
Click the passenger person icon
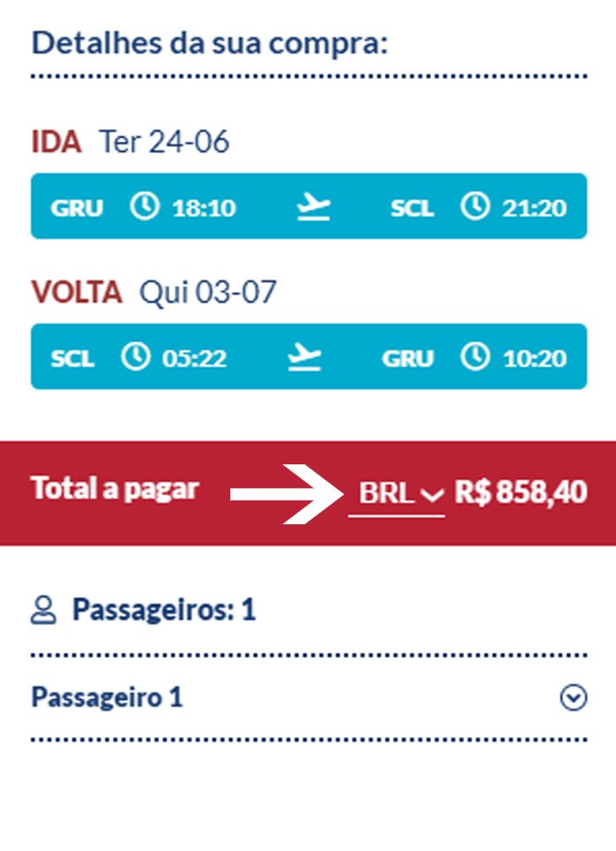pos(43,610)
